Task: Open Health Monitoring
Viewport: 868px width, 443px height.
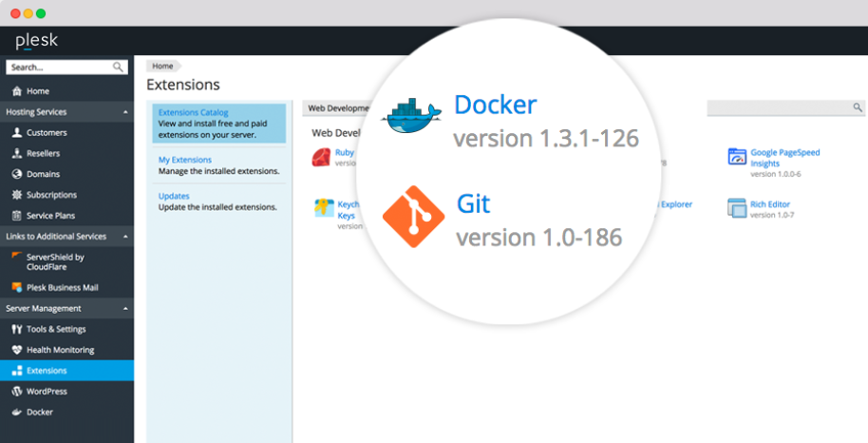Action: point(61,350)
